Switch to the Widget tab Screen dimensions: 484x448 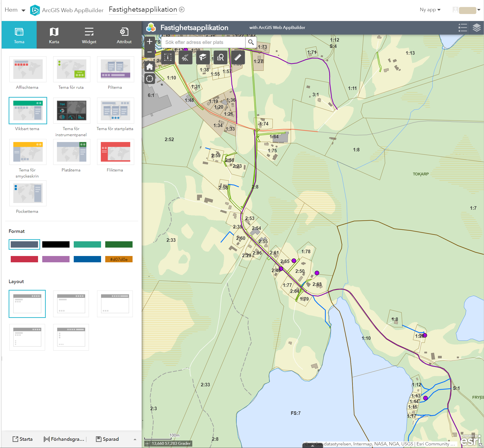[89, 35]
